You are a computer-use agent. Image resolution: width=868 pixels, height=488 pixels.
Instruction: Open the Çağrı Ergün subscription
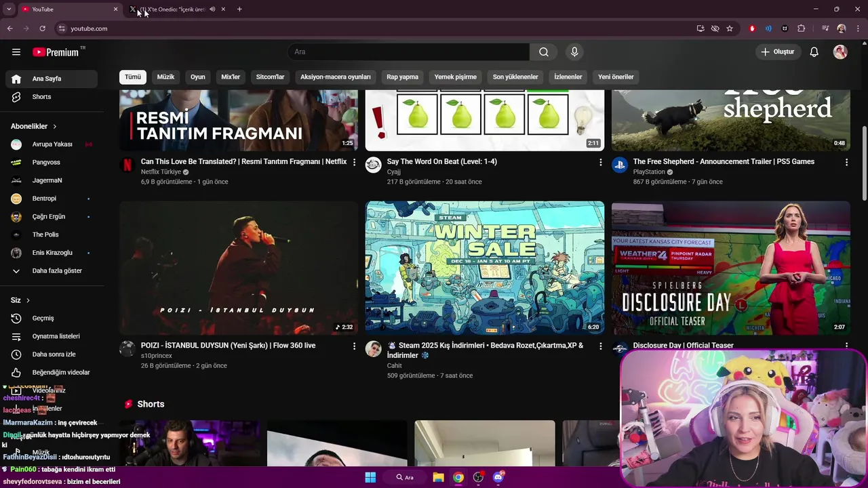(x=52, y=217)
